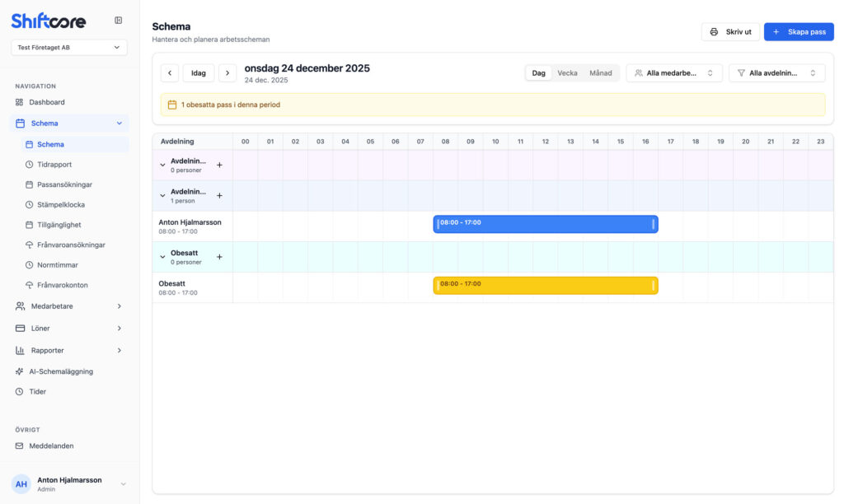
Task: Open Alla medarbetare filter dropdown
Action: [674, 73]
